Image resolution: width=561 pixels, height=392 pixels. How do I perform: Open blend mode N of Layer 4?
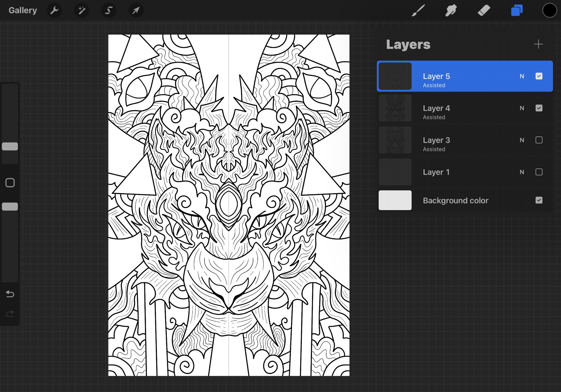pyautogui.click(x=522, y=108)
